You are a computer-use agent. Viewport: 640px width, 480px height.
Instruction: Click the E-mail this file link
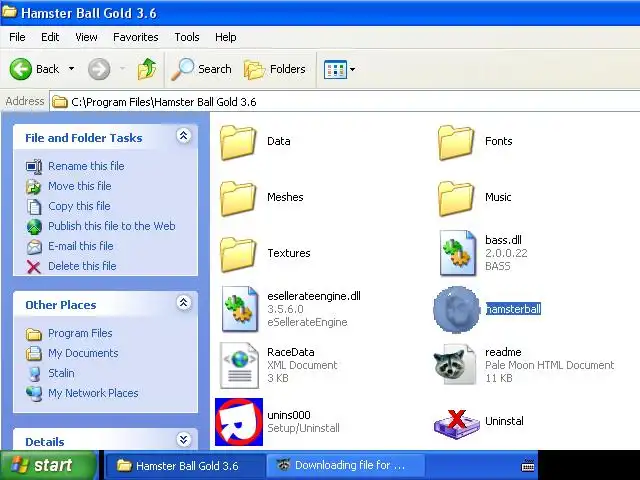click(x=81, y=246)
